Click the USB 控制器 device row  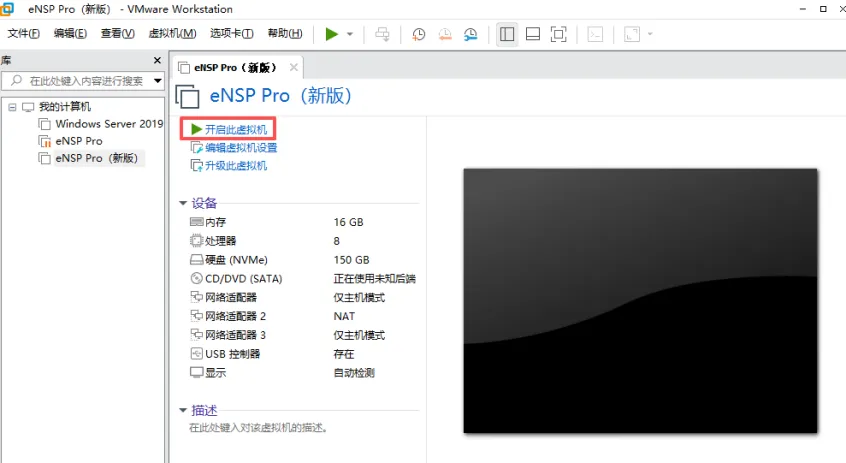[302, 354]
